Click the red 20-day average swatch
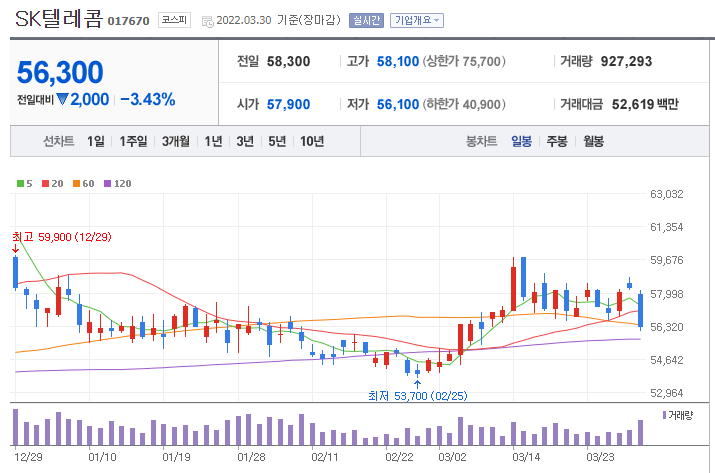The image size is (715, 473). [x=45, y=183]
